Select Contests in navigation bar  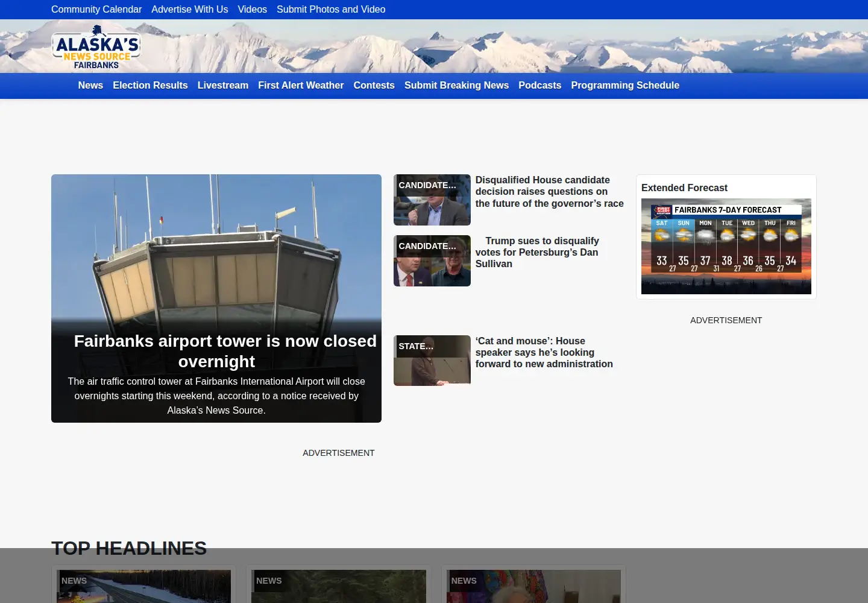374,86
